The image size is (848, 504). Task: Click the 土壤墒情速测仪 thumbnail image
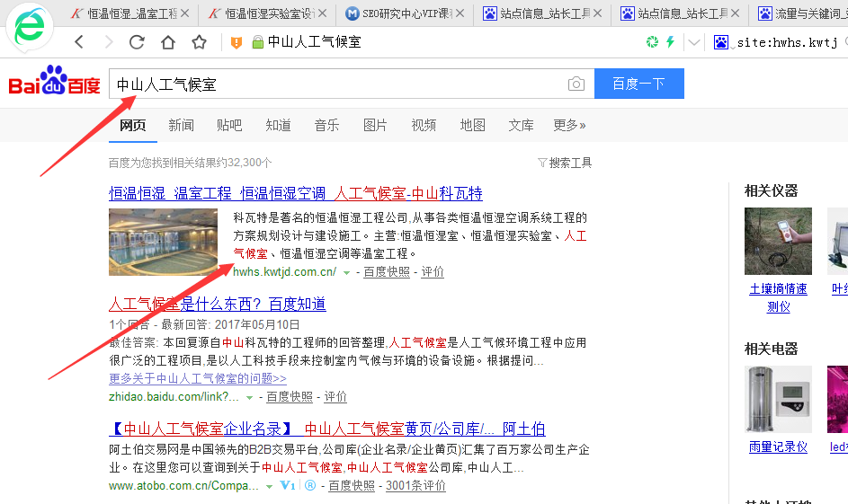[778, 241]
